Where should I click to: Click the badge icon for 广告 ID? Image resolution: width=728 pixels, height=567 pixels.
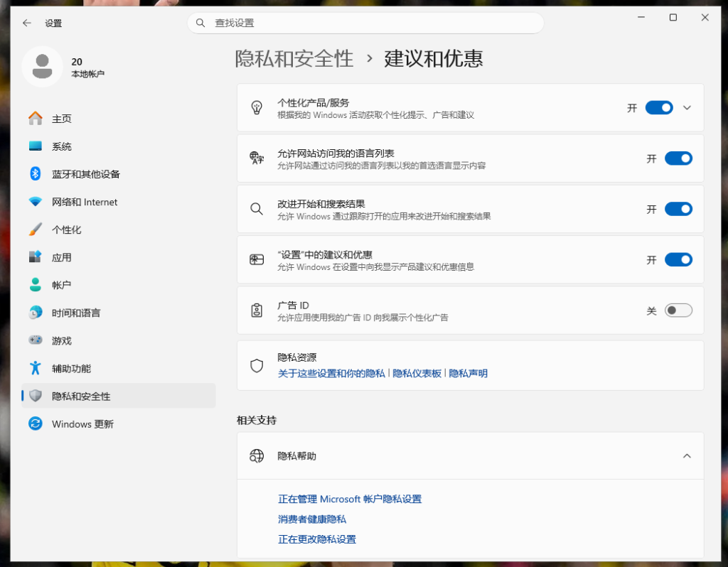click(x=257, y=310)
